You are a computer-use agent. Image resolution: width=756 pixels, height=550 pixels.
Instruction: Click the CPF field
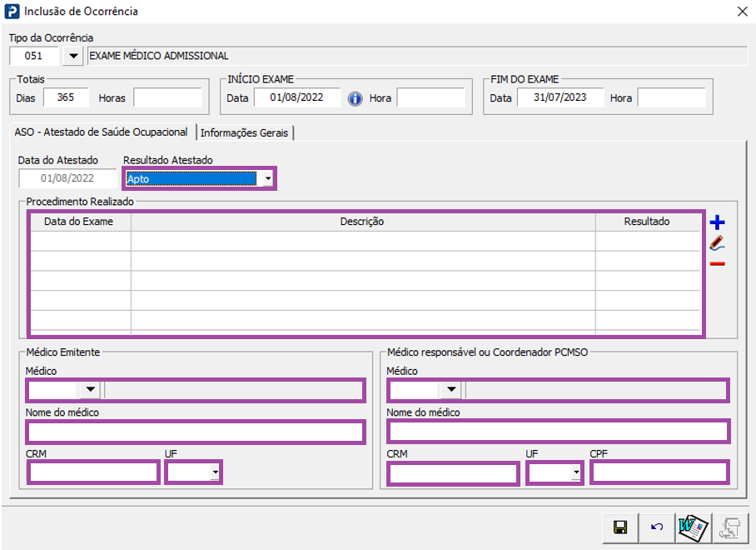click(x=659, y=472)
